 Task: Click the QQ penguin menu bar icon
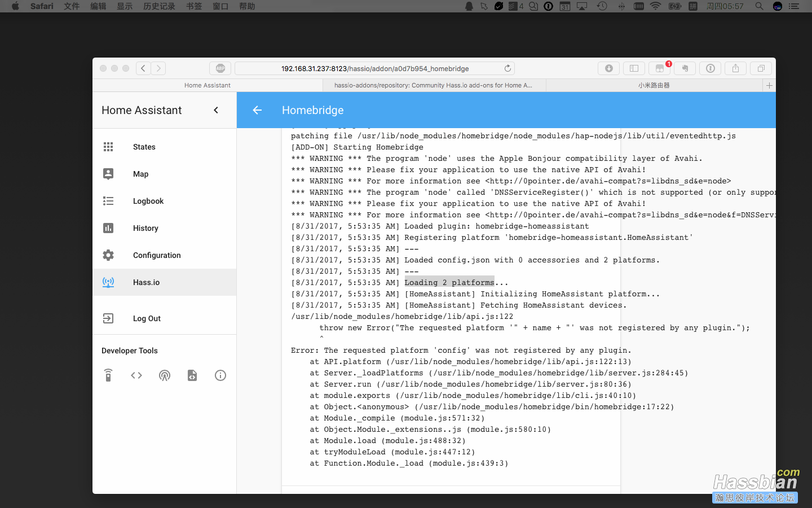[x=469, y=6]
